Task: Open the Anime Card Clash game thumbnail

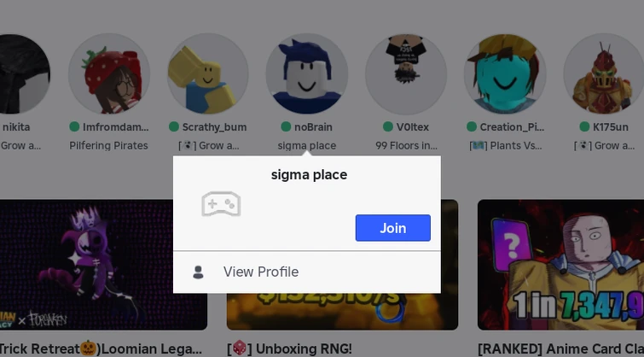Action: tap(560, 265)
